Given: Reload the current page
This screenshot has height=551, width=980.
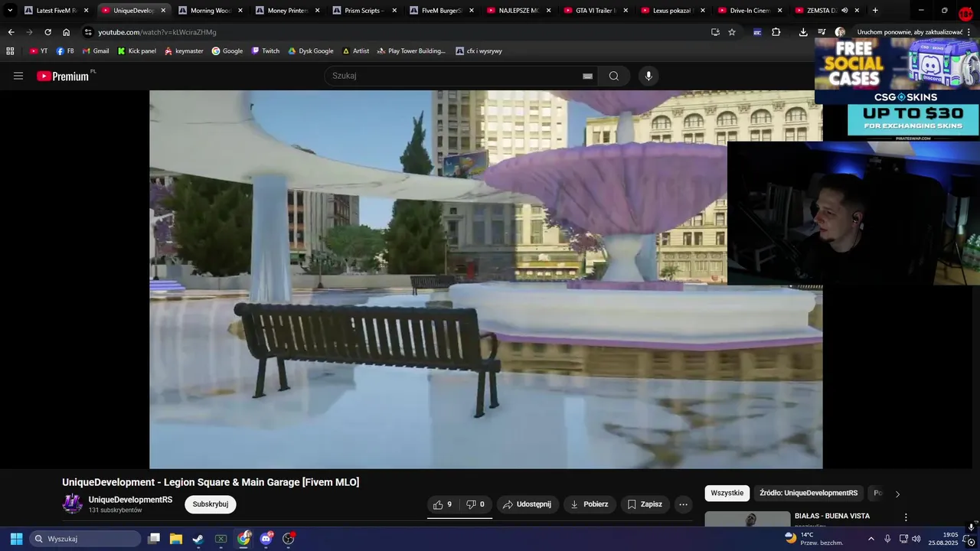Looking at the screenshot, I should click(x=47, y=32).
